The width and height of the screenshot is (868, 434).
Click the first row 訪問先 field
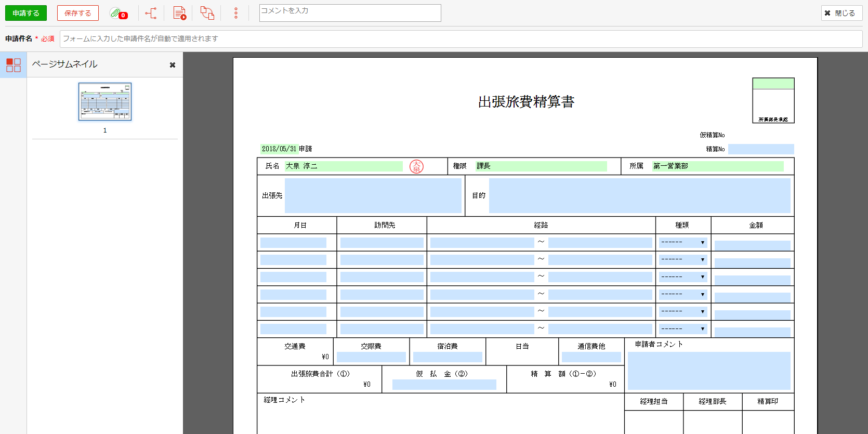pyautogui.click(x=382, y=243)
